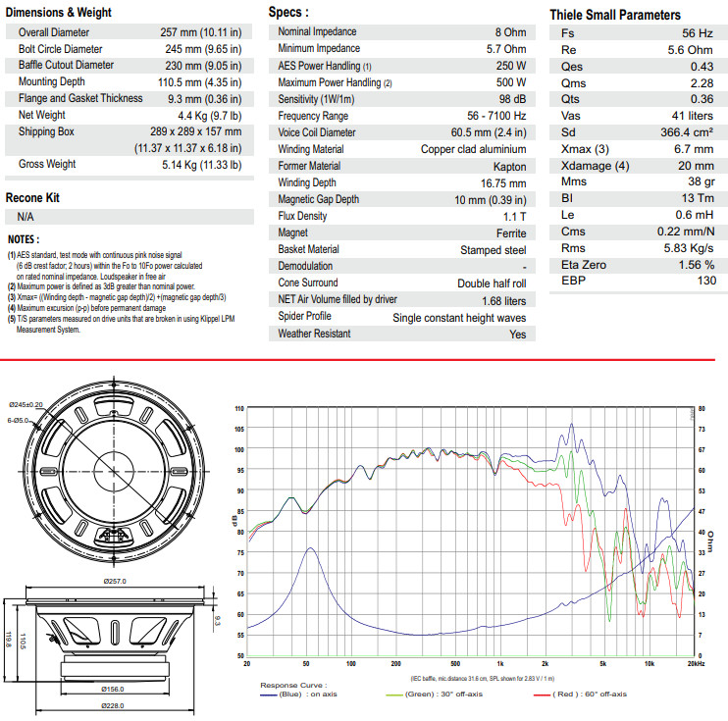Select the Fs value "56 Hz"

tap(698, 33)
